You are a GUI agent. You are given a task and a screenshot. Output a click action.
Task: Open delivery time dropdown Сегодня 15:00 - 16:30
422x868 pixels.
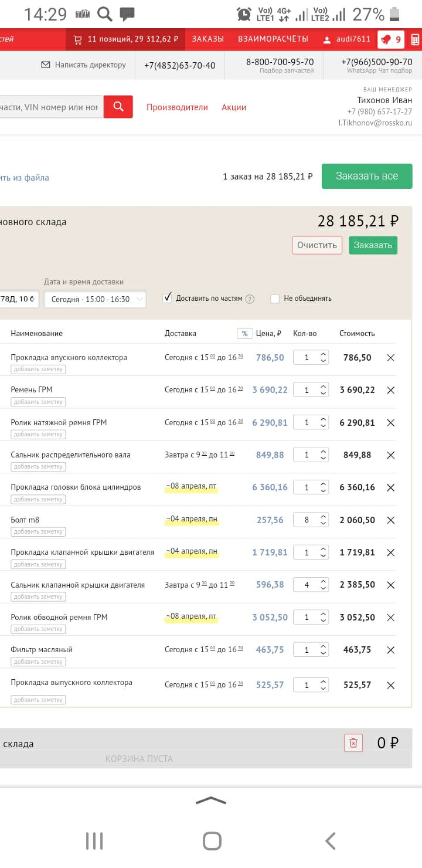click(x=96, y=299)
